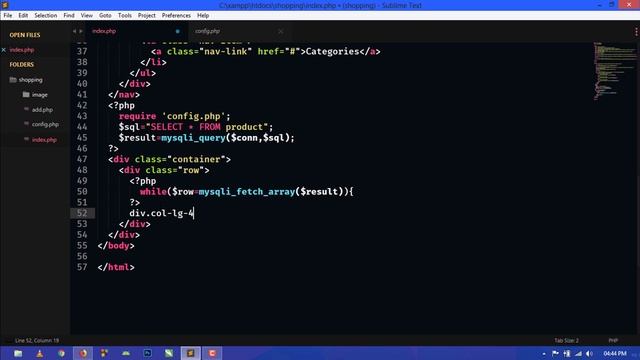Open the Selection menu

tap(46, 16)
